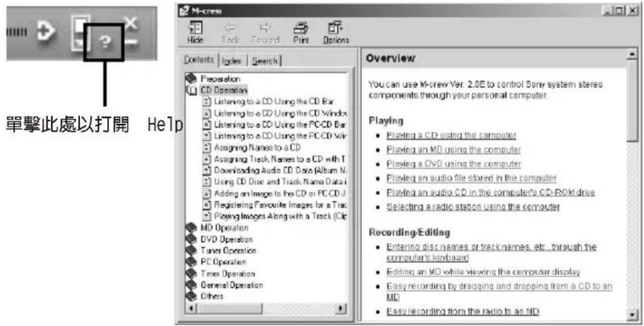Click the Hide toolbar icon
The height and width of the screenshot is (326, 644).
pyautogui.click(x=195, y=32)
